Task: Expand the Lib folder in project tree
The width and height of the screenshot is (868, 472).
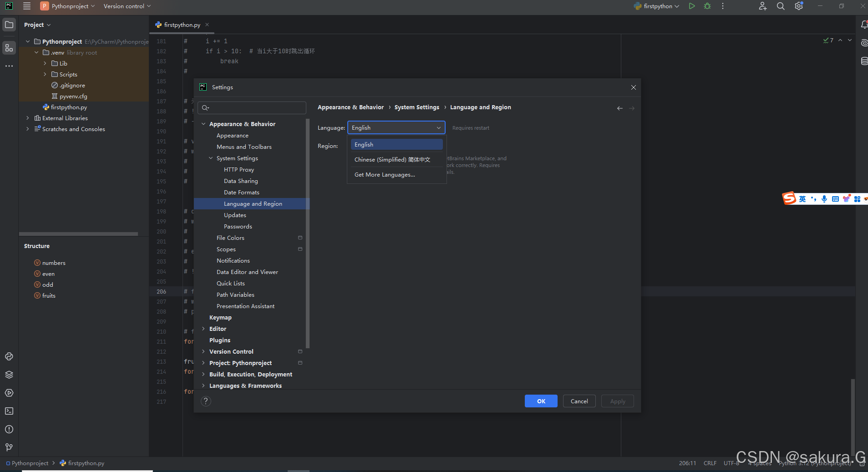Action: 45,63
